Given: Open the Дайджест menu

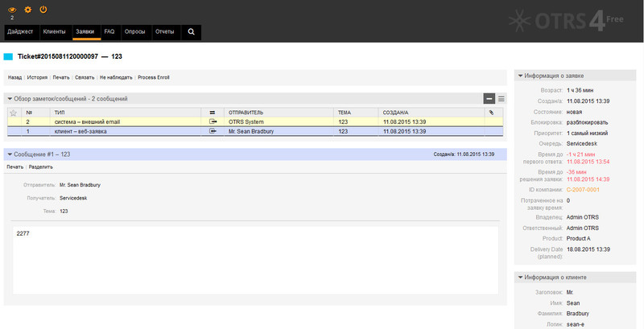Looking at the screenshot, I should click(x=21, y=32).
